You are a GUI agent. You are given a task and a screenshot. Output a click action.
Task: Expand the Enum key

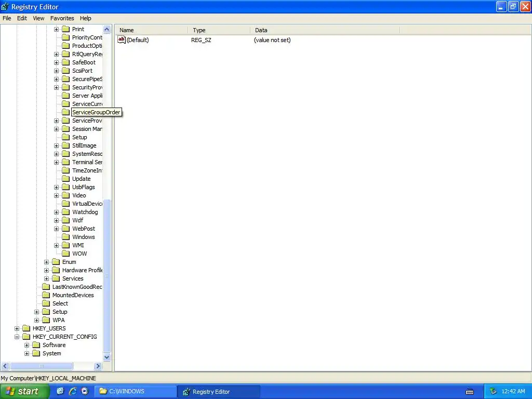point(46,262)
